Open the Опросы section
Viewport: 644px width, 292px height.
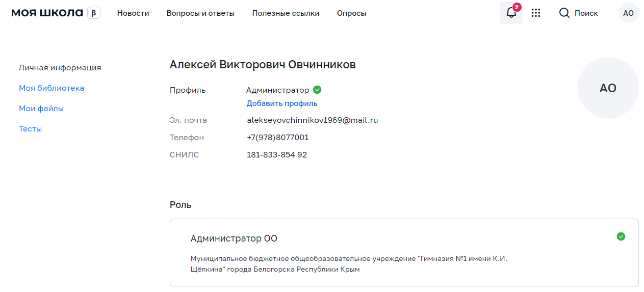(351, 13)
